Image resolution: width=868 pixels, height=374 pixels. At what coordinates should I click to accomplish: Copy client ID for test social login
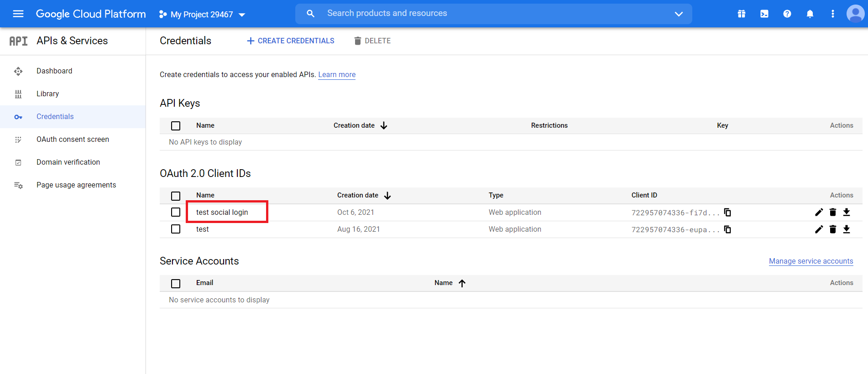(x=727, y=213)
